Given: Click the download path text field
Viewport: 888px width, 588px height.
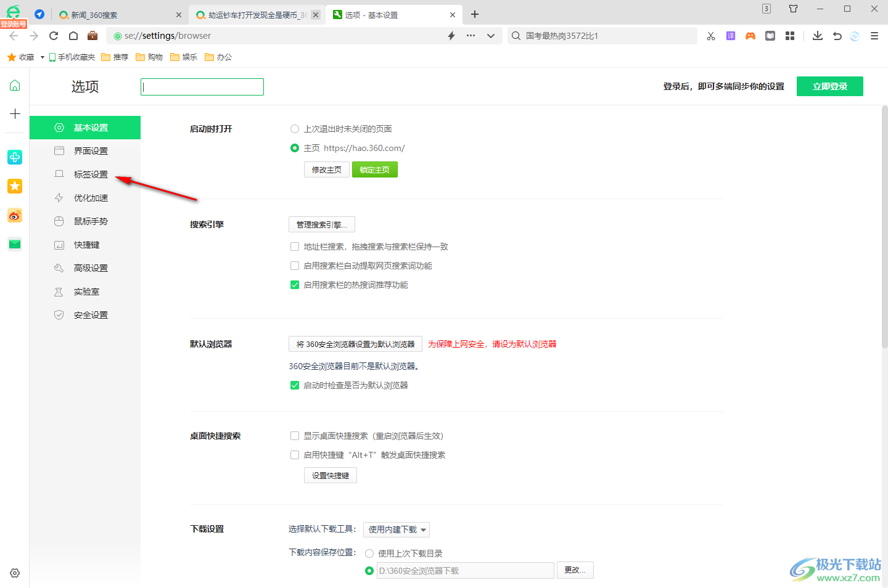Looking at the screenshot, I should (466, 571).
